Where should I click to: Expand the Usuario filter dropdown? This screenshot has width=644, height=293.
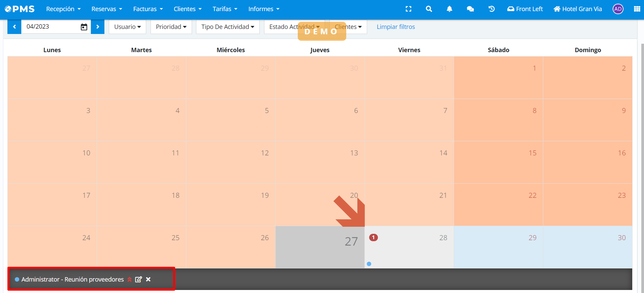[x=127, y=27]
